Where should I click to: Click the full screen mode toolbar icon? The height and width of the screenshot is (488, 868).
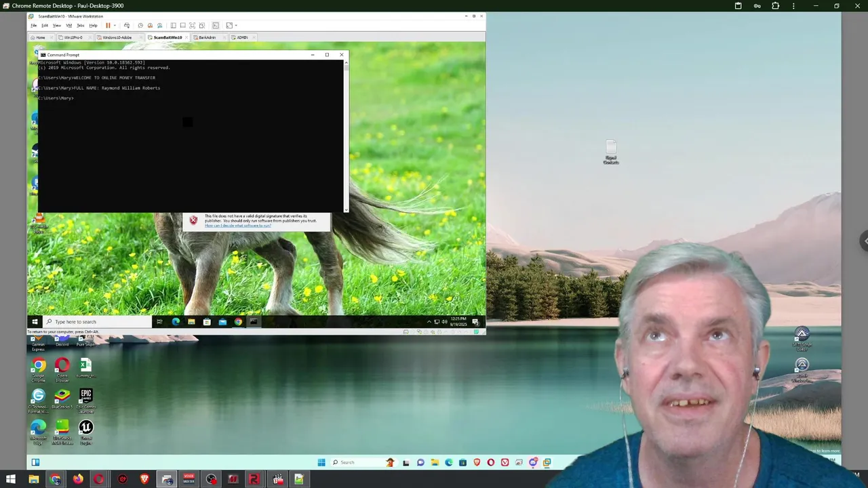(192, 26)
